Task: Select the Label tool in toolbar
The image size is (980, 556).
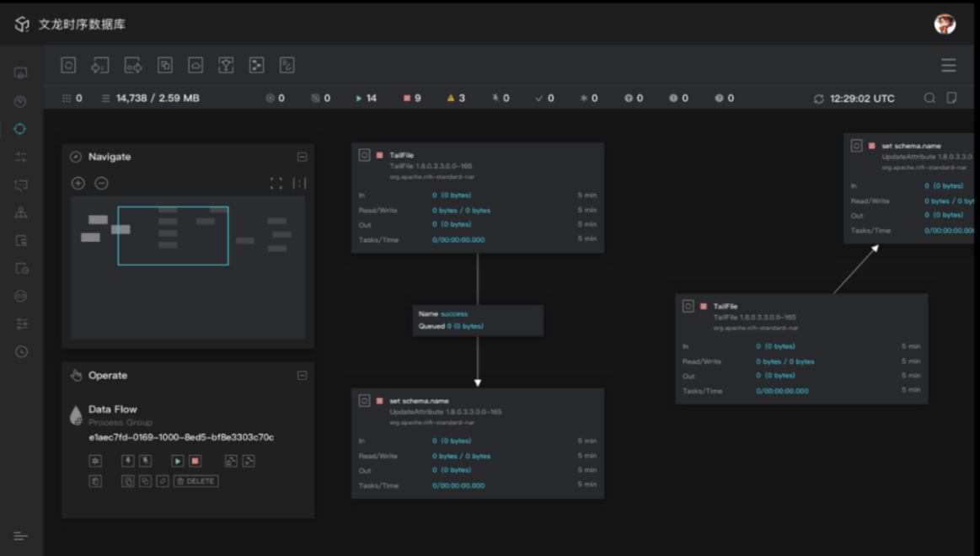Action: pos(287,65)
